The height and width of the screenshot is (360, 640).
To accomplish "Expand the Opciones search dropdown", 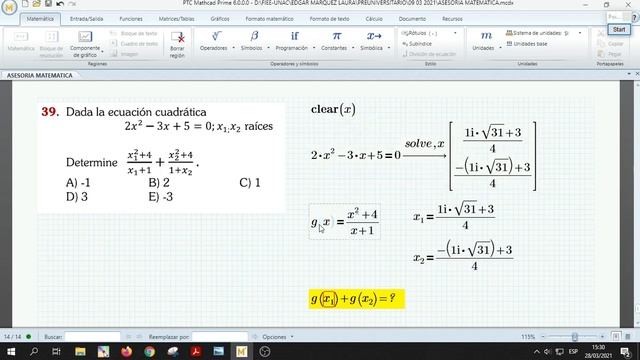I will (x=292, y=337).
